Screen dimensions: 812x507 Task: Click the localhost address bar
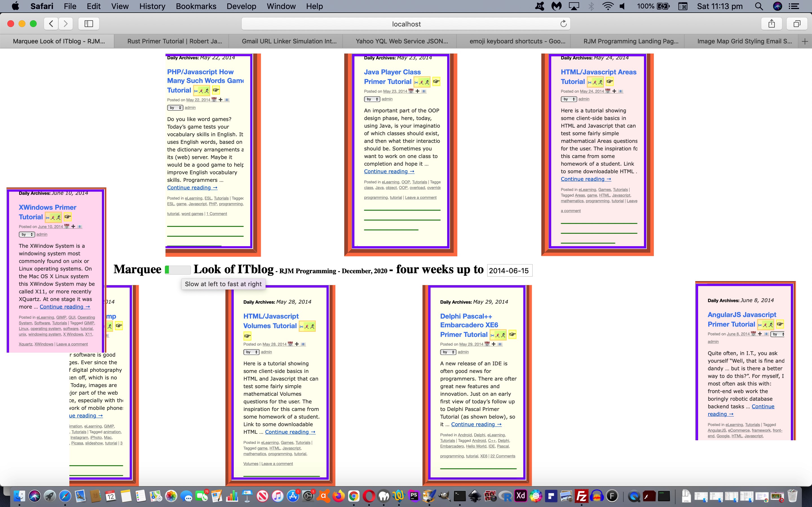point(406,24)
